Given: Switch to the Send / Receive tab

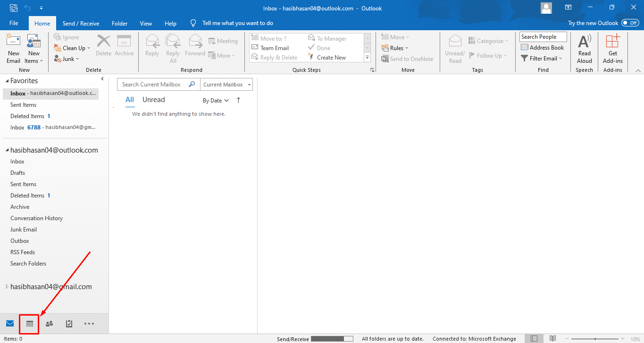Looking at the screenshot, I should pyautogui.click(x=81, y=23).
